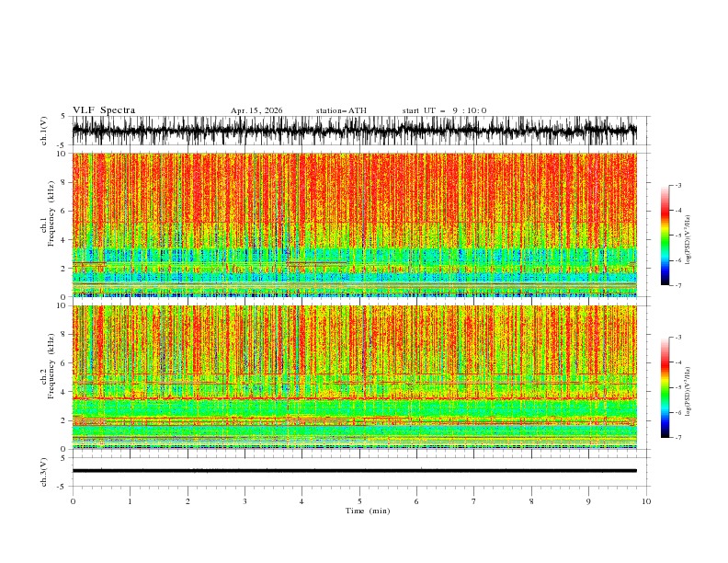Click '-7' label on ch.2 color bar
The image size is (728, 563).
(677, 438)
